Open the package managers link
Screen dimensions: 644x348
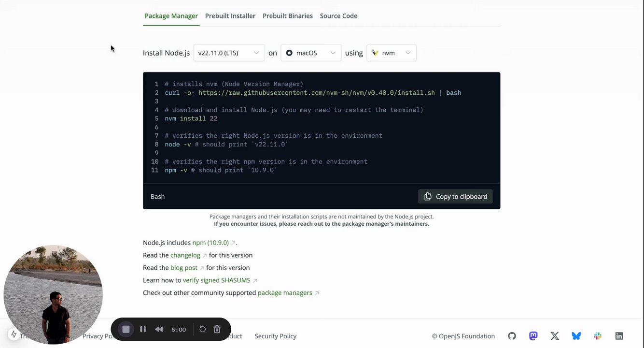click(288, 293)
